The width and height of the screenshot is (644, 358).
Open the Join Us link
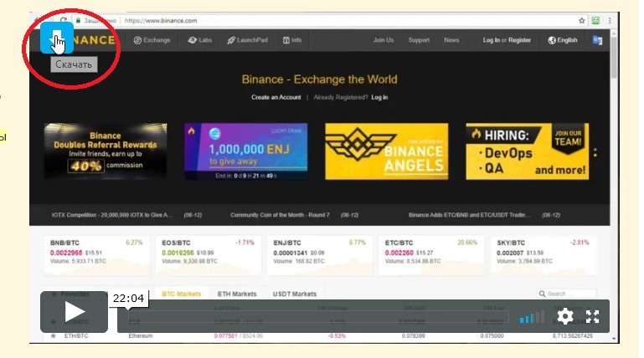(384, 40)
